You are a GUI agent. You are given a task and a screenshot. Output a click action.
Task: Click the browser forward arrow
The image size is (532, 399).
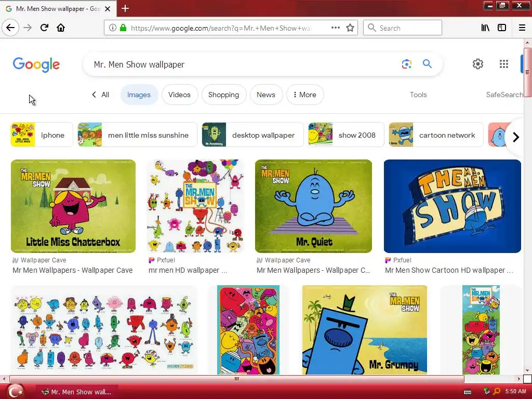click(28, 28)
